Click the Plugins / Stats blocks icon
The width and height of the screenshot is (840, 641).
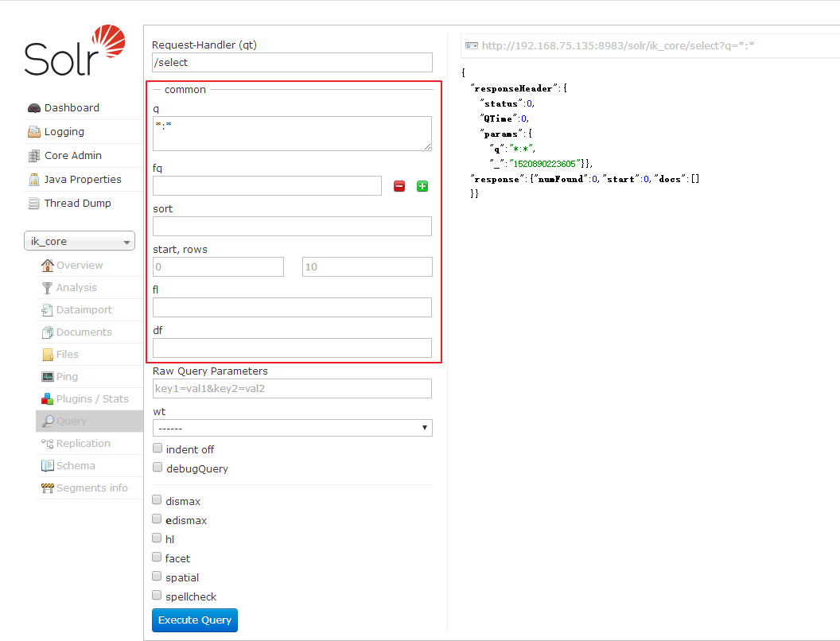pyautogui.click(x=48, y=399)
